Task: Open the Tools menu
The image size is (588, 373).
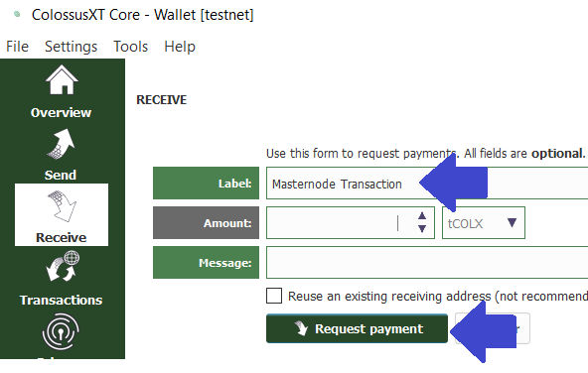Action: [x=130, y=47]
